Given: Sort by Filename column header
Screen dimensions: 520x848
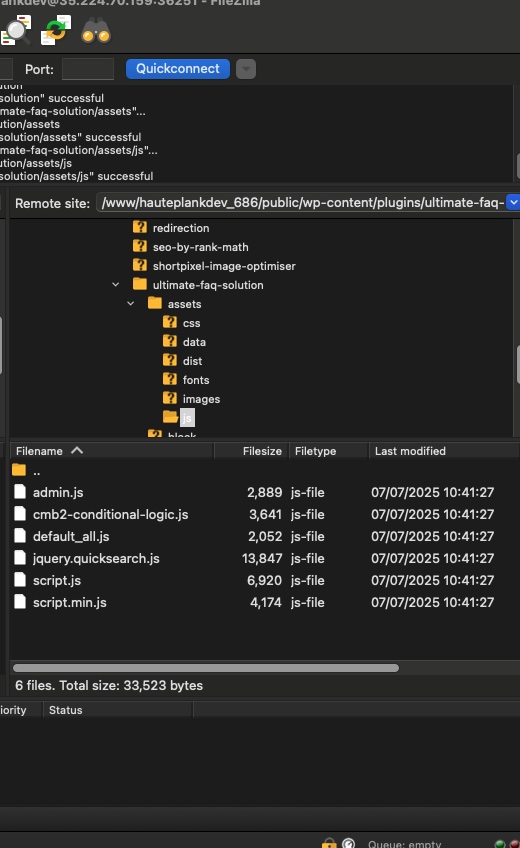Looking at the screenshot, I should pyautogui.click(x=112, y=450).
